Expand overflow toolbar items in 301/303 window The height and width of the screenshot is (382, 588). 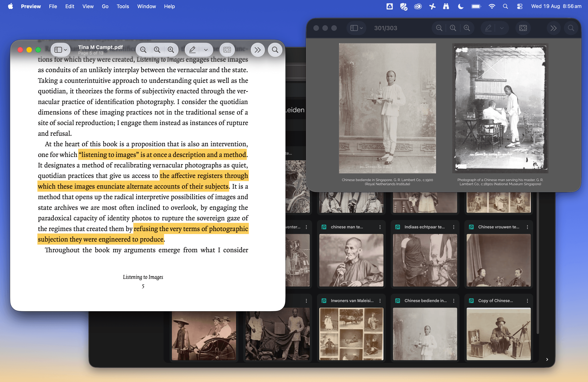click(x=554, y=28)
